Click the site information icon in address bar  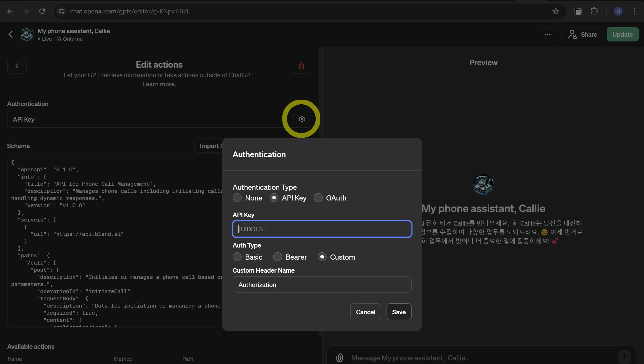(61, 11)
